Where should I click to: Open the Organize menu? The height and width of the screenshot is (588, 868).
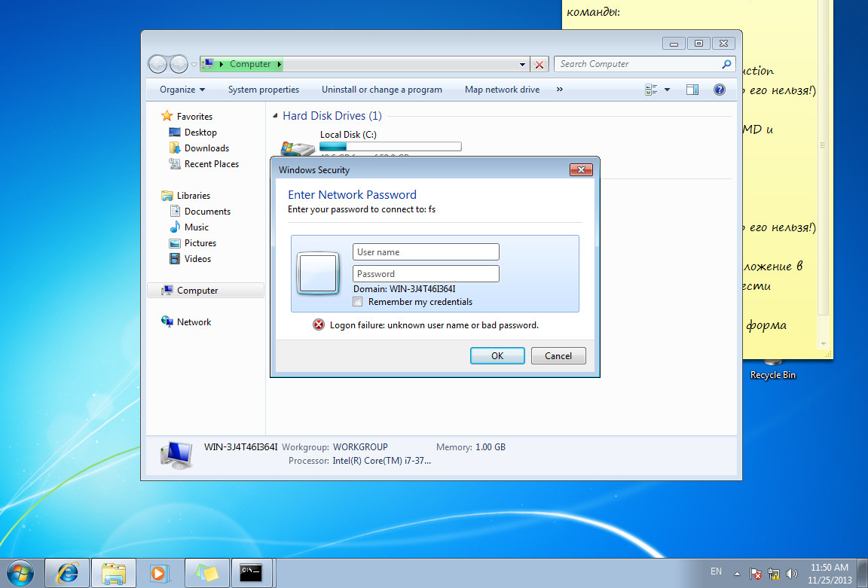point(182,90)
